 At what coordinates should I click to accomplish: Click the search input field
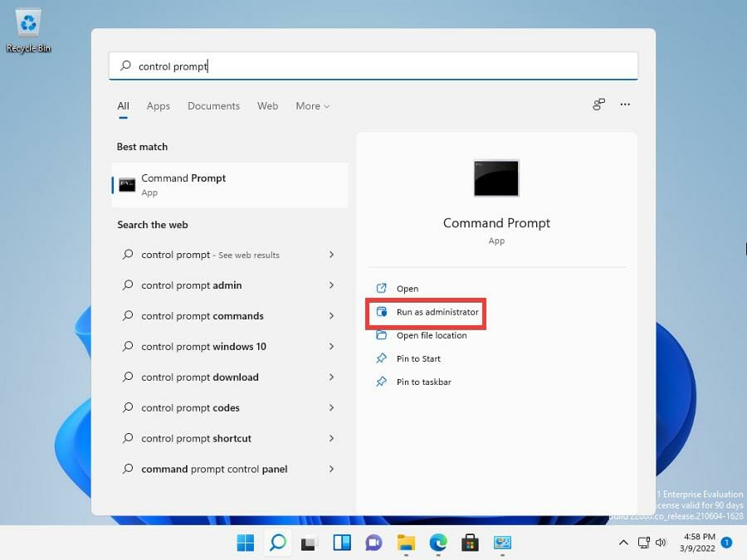(x=373, y=65)
